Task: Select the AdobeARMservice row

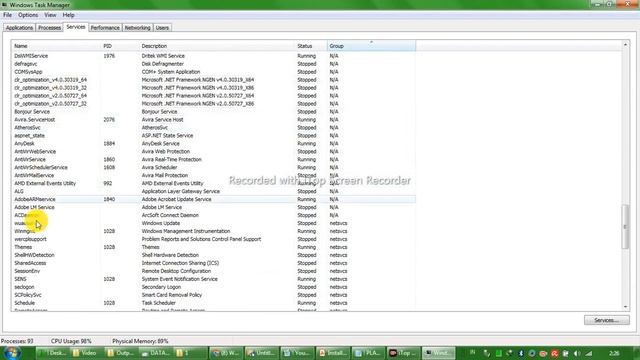Action: [x=213, y=199]
